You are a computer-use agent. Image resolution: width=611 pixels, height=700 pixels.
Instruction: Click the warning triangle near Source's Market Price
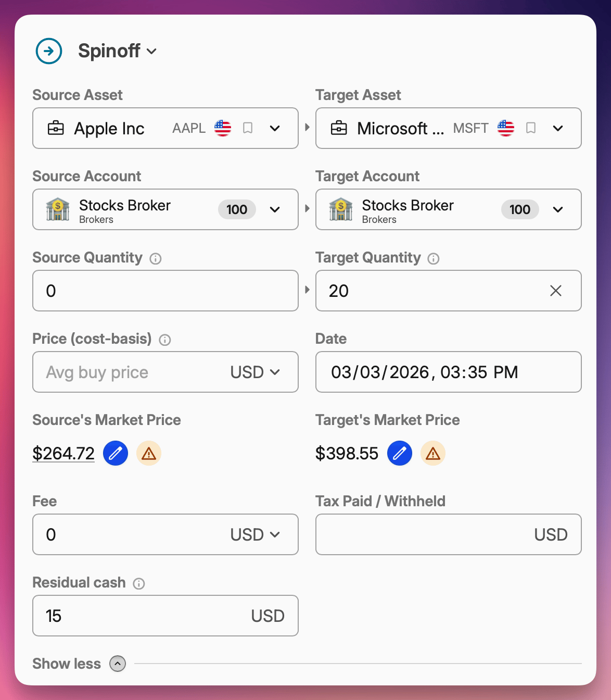(148, 453)
